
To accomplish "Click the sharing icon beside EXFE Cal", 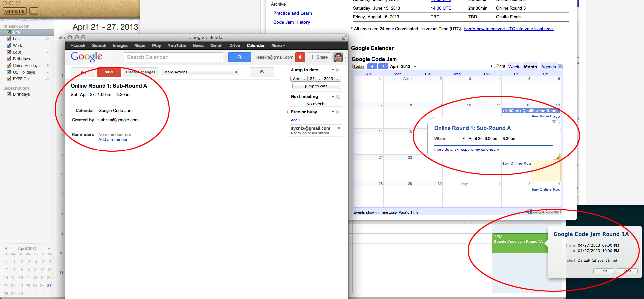I will click(x=48, y=79).
